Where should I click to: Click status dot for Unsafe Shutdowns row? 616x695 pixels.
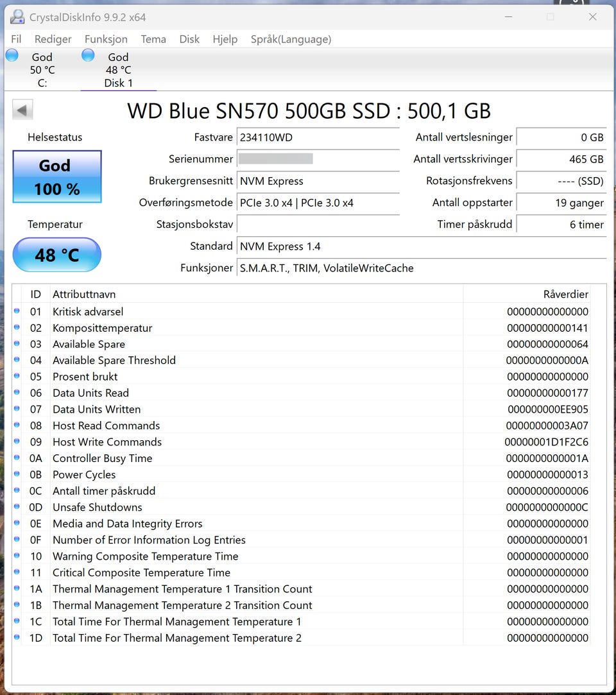[17, 506]
